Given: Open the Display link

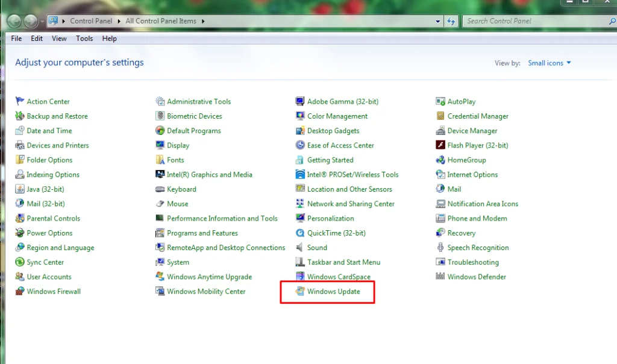Looking at the screenshot, I should pyautogui.click(x=178, y=145).
